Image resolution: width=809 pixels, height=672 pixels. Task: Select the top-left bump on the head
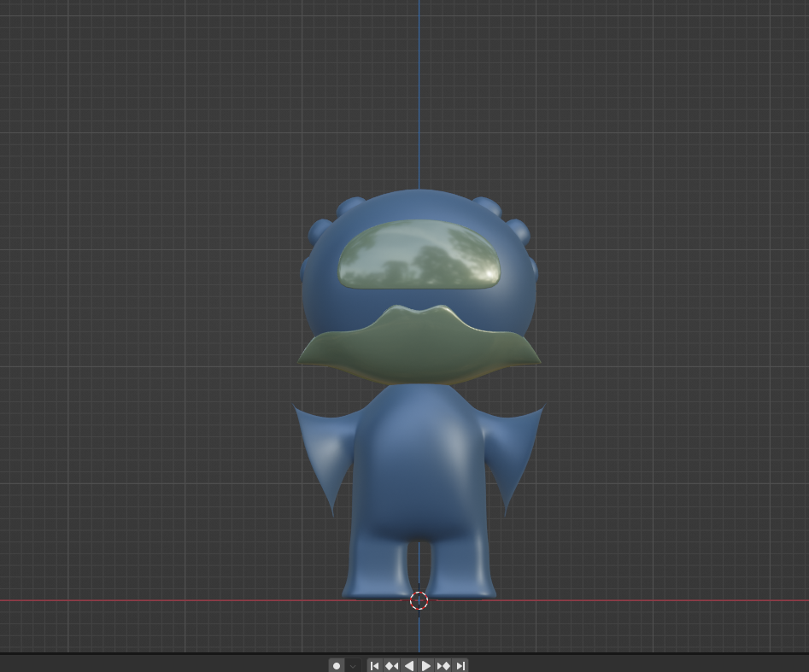351,207
